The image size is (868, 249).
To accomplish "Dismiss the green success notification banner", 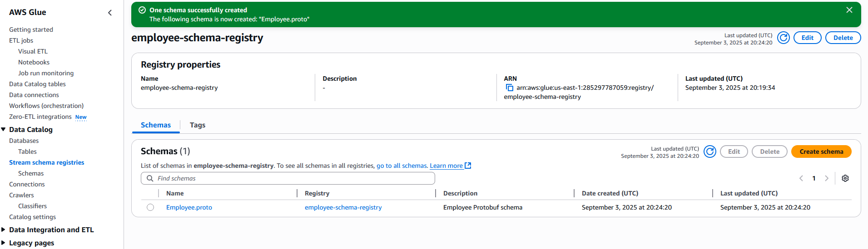I will click(x=849, y=10).
